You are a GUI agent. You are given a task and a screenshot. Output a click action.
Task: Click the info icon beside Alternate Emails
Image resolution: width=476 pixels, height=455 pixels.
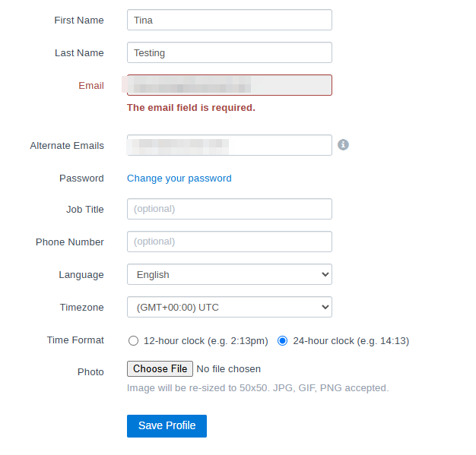[x=343, y=144]
